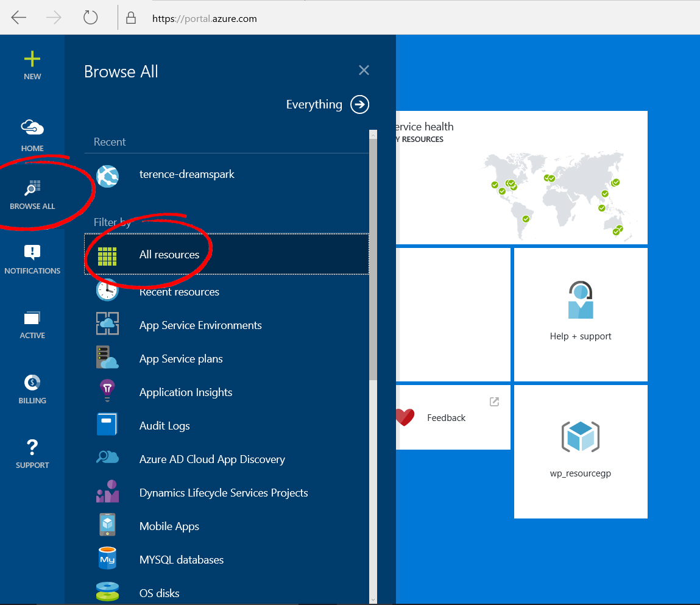The width and height of the screenshot is (700, 605).
Task: Open recent item terence-dreamspark
Action: coord(186,174)
